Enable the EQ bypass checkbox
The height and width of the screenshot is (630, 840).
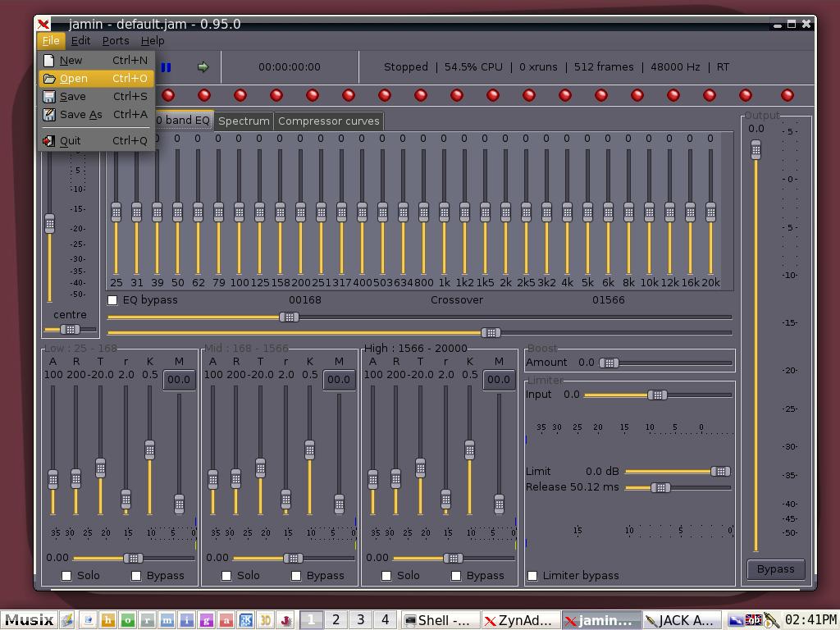pos(113,300)
